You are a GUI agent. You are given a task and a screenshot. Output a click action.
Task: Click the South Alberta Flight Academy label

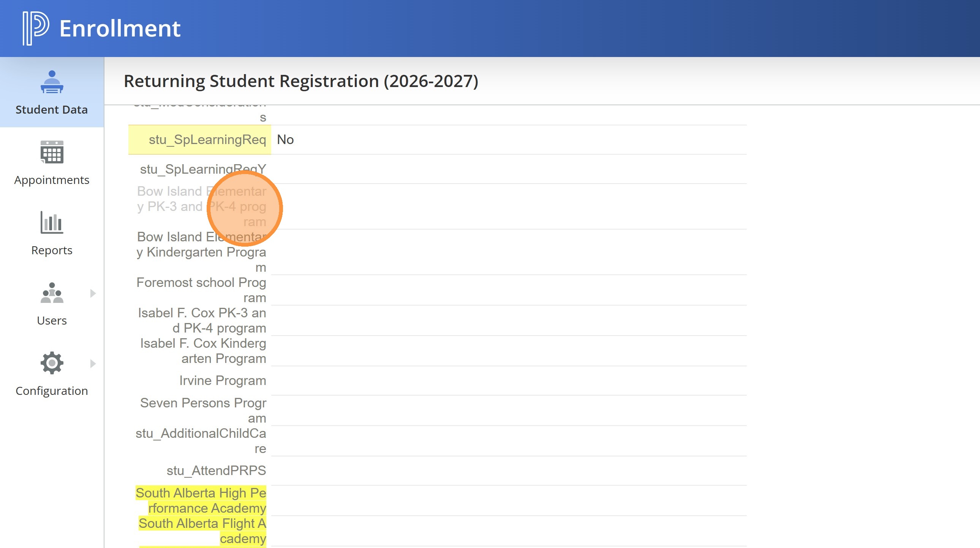[x=202, y=531]
